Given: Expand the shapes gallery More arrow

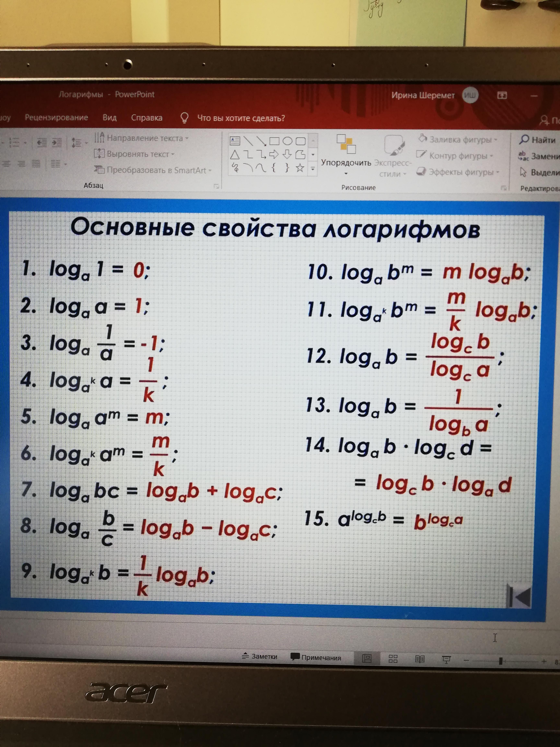Looking at the screenshot, I should click(x=313, y=168).
